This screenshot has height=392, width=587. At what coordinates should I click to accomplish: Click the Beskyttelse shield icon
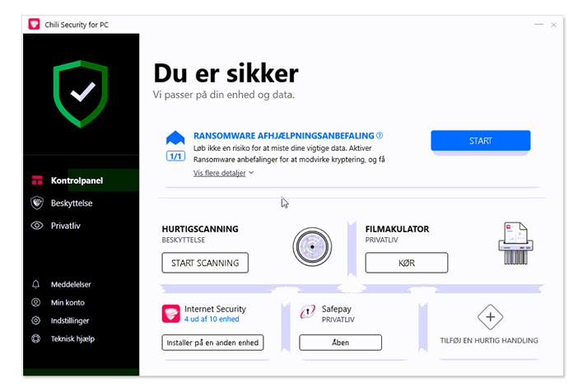point(37,203)
